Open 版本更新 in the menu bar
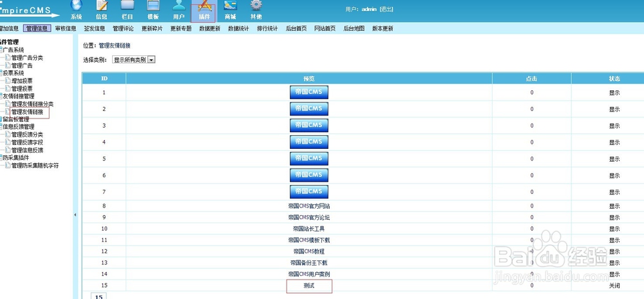 point(383,28)
